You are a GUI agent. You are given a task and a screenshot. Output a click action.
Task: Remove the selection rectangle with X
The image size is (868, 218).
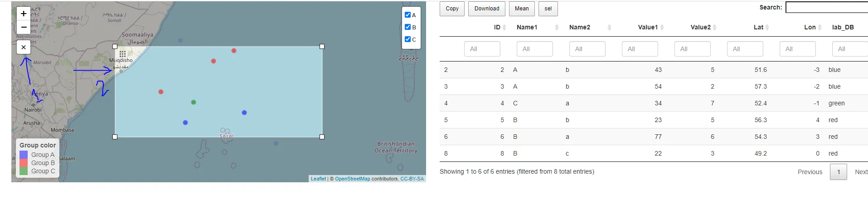[24, 47]
